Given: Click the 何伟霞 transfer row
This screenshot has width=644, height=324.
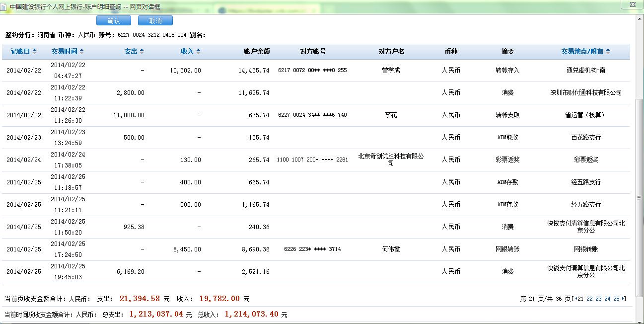Looking at the screenshot, I should click(x=391, y=249).
